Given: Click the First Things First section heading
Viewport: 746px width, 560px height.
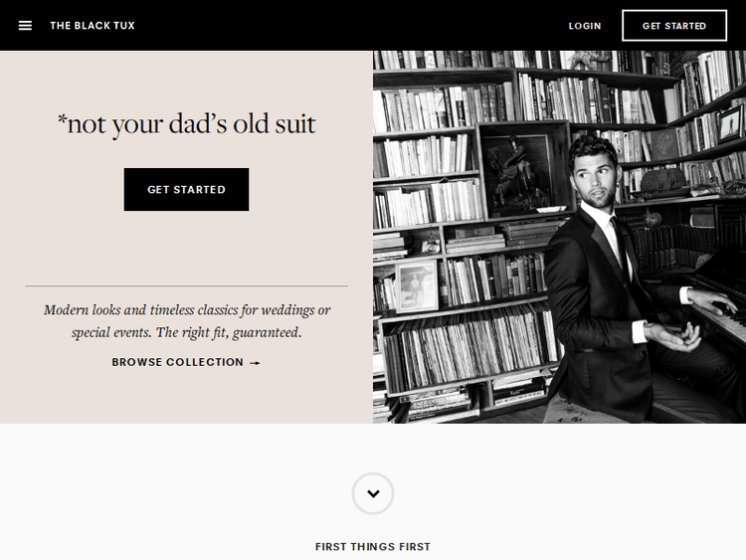Looking at the screenshot, I should pyautogui.click(x=373, y=547).
